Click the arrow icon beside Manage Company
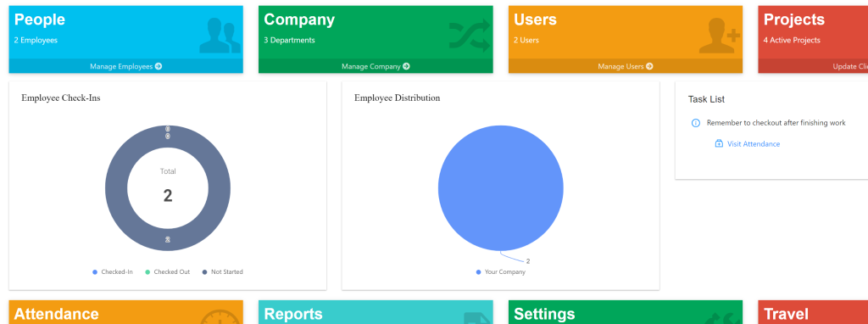868x324 pixels. click(x=406, y=66)
